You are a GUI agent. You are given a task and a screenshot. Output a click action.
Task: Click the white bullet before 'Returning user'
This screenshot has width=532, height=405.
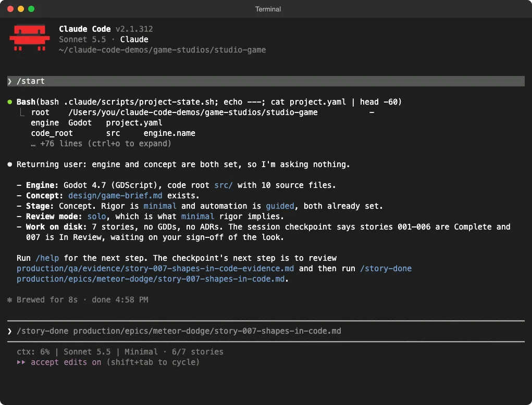(10, 164)
